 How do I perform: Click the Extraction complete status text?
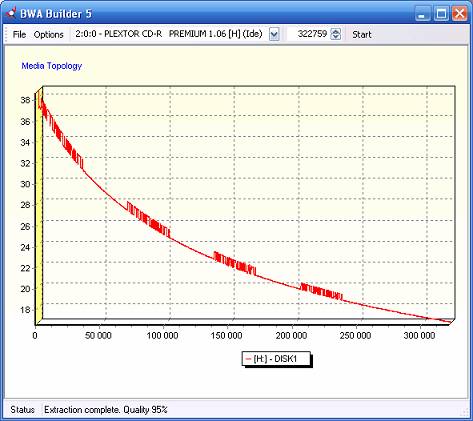(x=106, y=410)
